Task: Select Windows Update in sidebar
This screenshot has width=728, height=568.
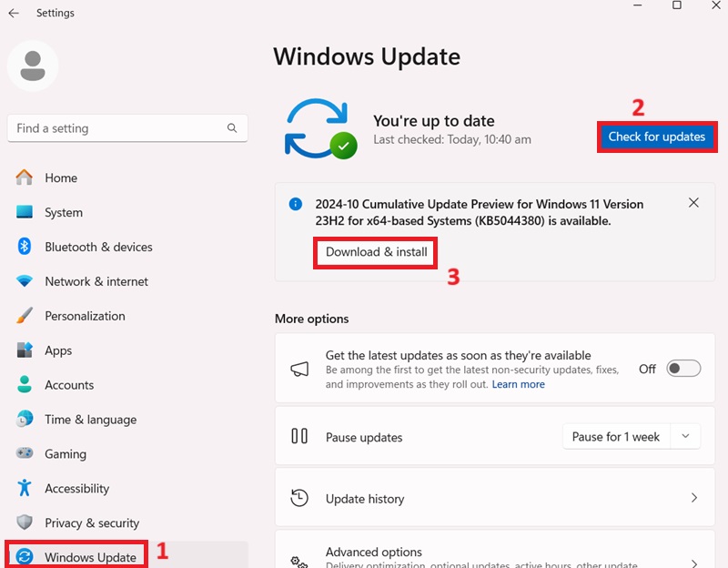Action: coord(127,556)
